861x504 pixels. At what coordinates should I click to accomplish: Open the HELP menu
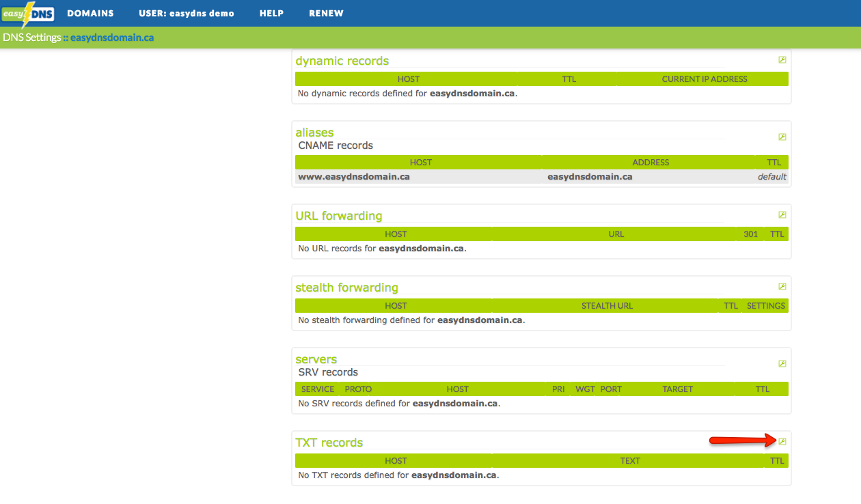click(271, 14)
